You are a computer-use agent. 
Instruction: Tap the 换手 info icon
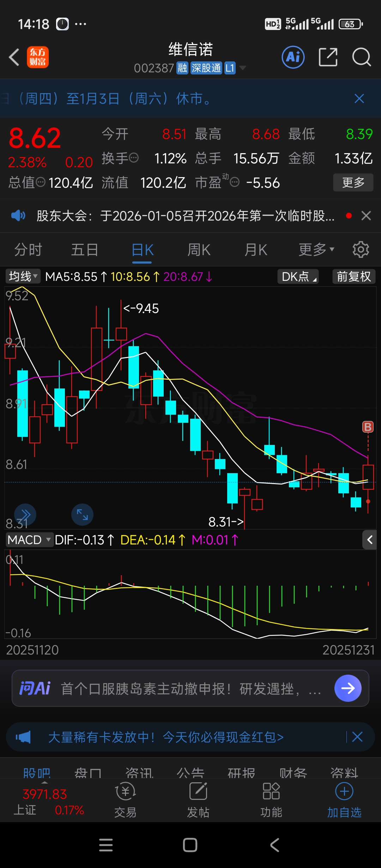click(134, 158)
